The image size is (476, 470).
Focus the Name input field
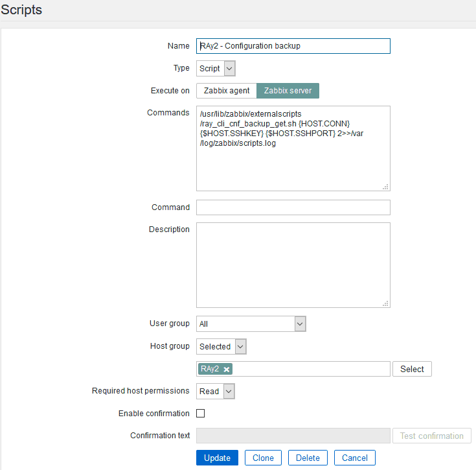293,46
